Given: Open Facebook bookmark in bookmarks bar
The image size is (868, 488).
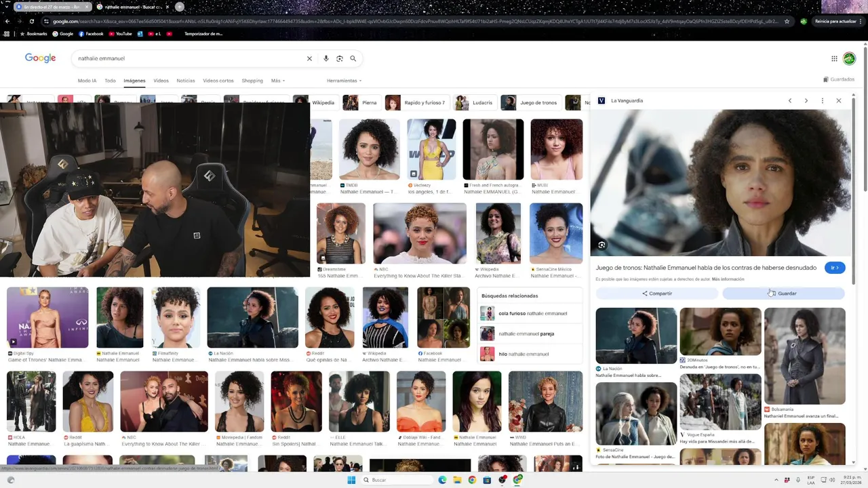Looking at the screenshot, I should (91, 33).
